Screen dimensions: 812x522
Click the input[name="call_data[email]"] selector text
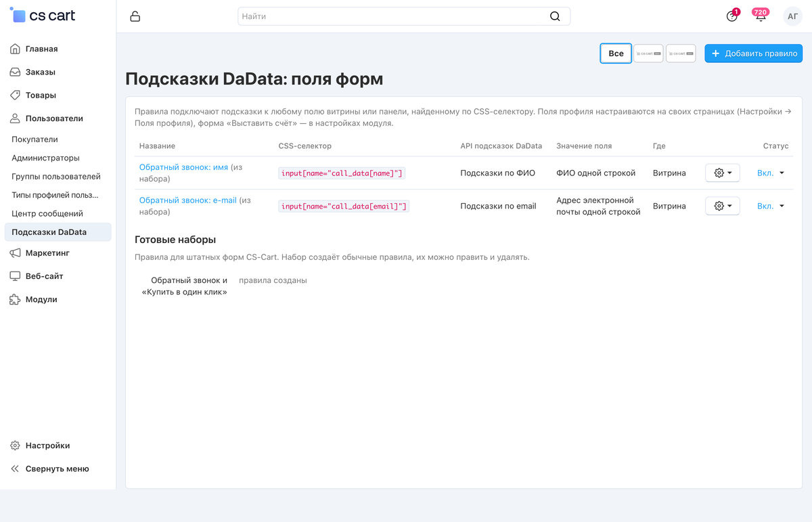(344, 206)
